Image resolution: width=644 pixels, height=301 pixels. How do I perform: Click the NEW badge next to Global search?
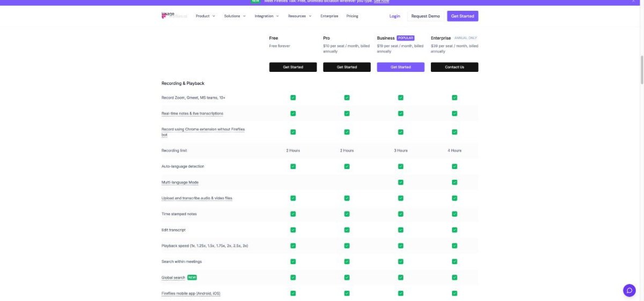(x=192, y=277)
